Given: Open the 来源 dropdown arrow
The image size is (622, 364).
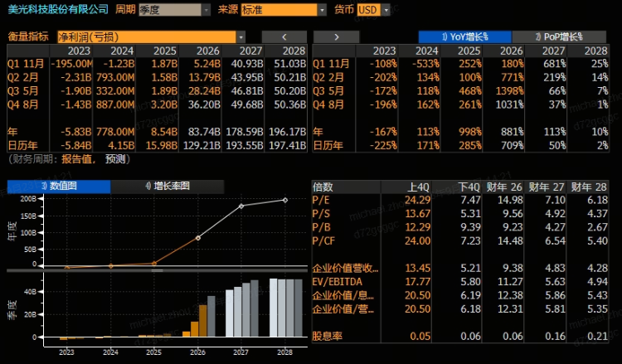Looking at the screenshot, I should [322, 10].
